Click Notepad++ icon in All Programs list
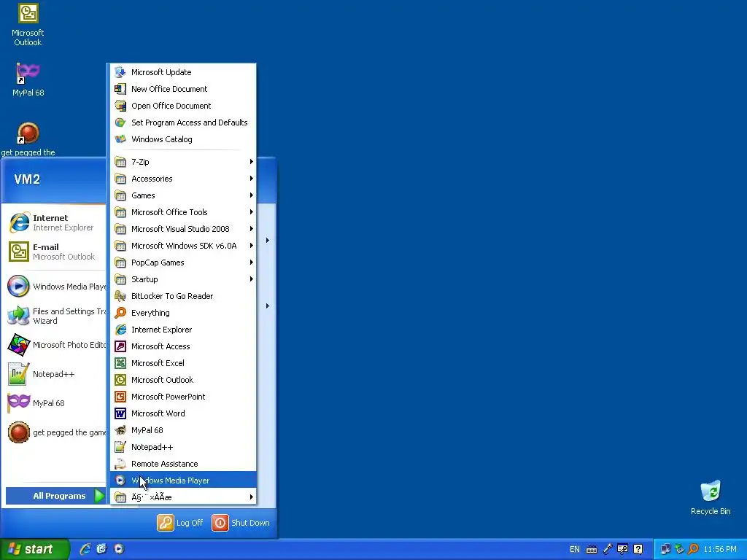This screenshot has height=560, width=747. point(120,447)
